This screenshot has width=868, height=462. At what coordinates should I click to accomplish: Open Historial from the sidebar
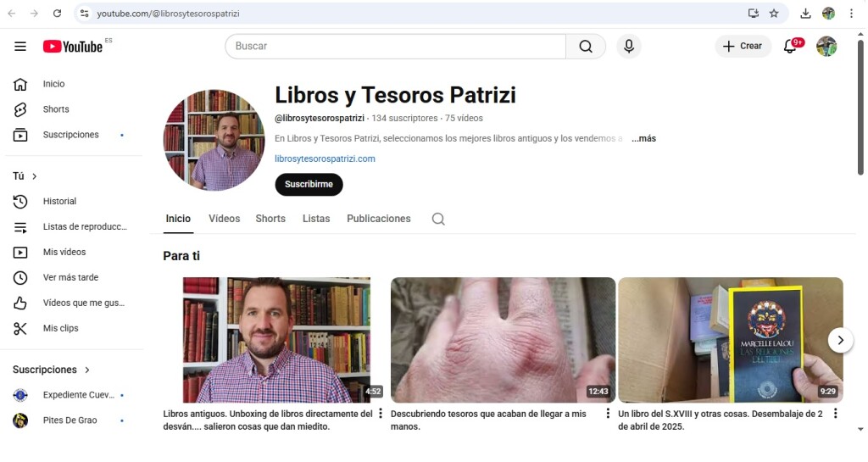[x=59, y=202]
